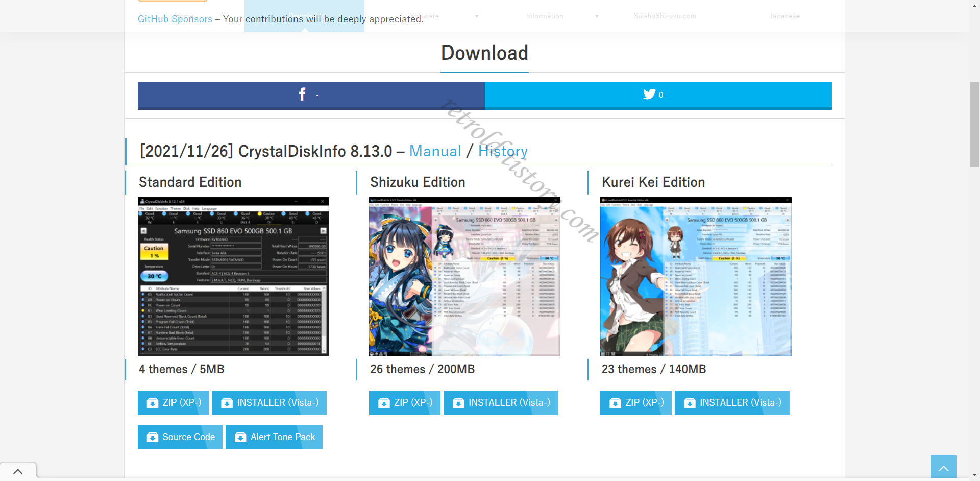Viewport: 980px width, 481px height.
Task: Open SuishoShizuku.com in the navigation bar
Action: (x=665, y=16)
